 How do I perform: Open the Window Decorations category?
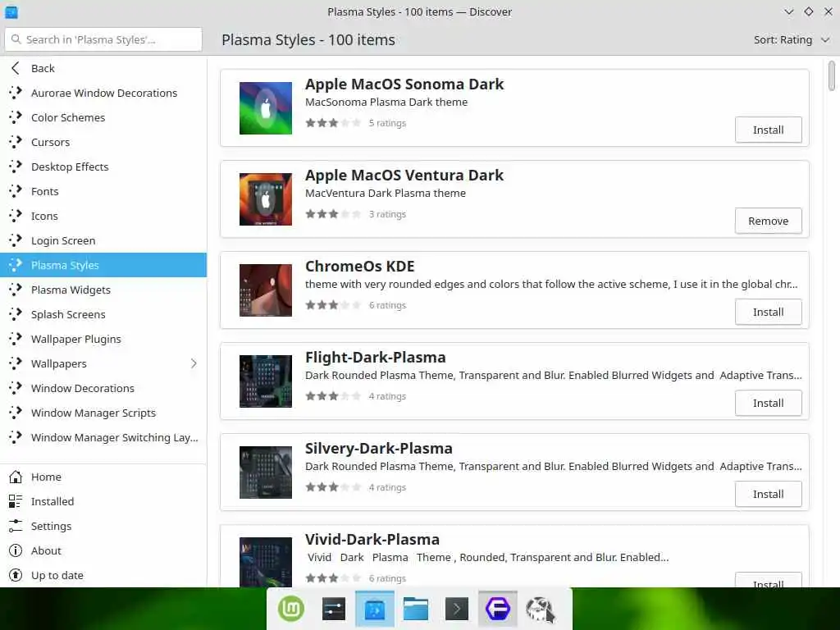coord(103,388)
